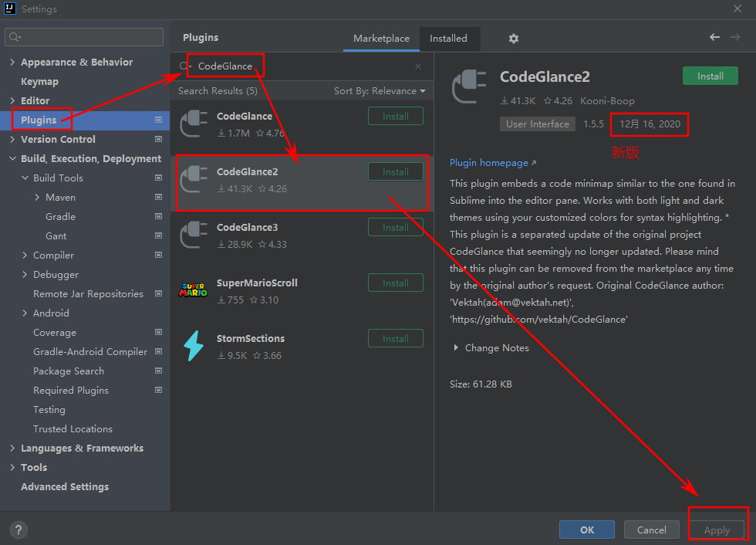Expand the Change Notes section
Image resolution: width=756 pixels, height=545 pixels.
point(456,347)
